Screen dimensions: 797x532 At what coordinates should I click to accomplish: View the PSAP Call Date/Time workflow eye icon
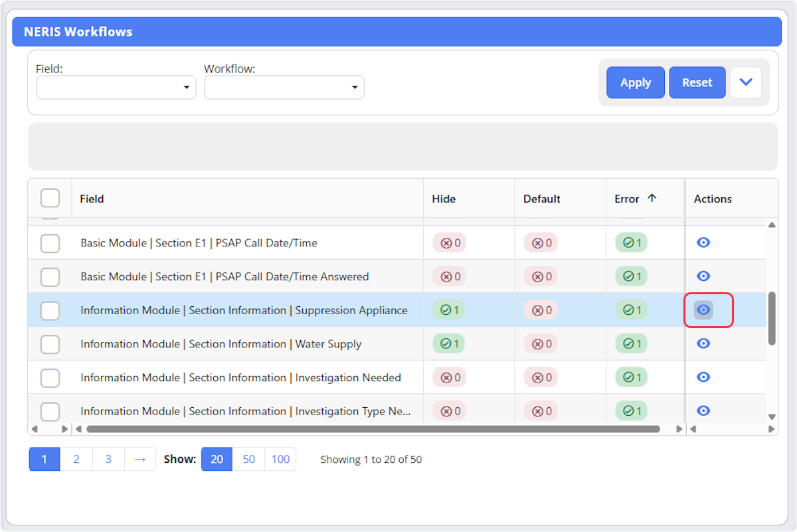(703, 242)
